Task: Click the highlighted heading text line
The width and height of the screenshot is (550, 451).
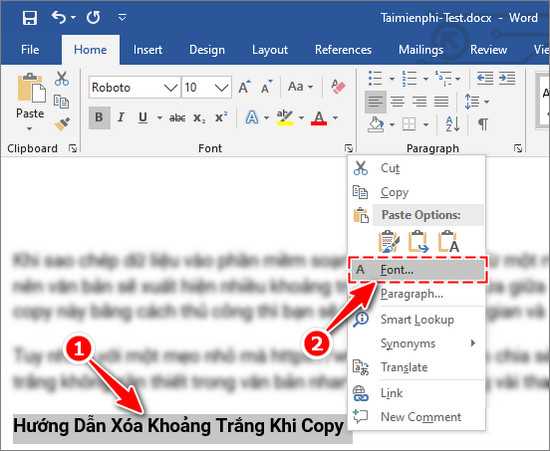Action: (178, 426)
